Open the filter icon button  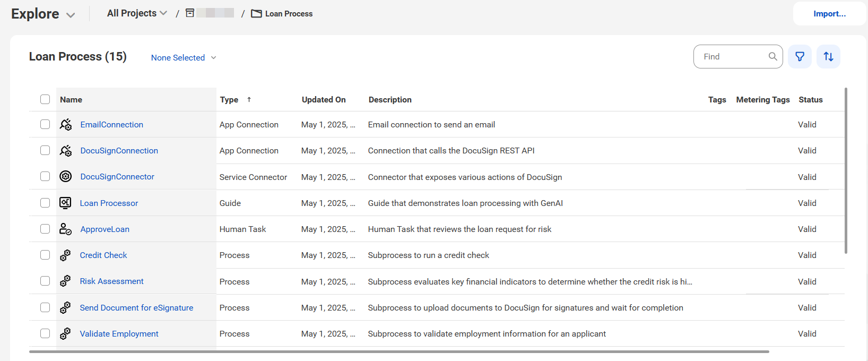coord(800,56)
